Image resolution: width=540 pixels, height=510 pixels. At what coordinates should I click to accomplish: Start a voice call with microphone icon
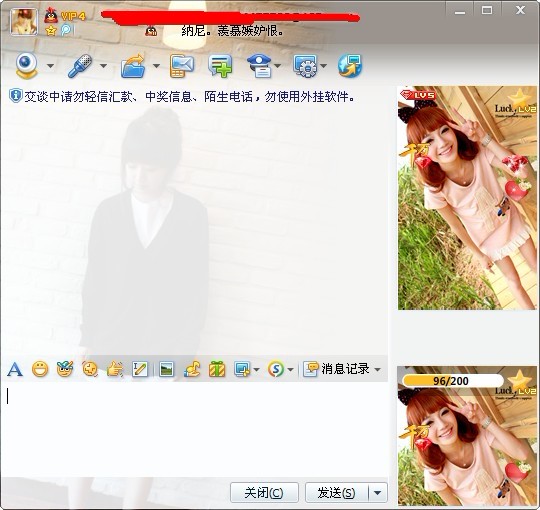[x=80, y=65]
